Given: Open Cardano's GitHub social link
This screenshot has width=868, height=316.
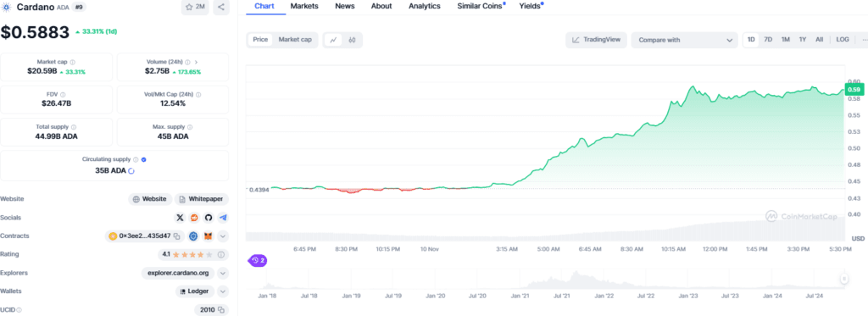Looking at the screenshot, I should [x=209, y=218].
